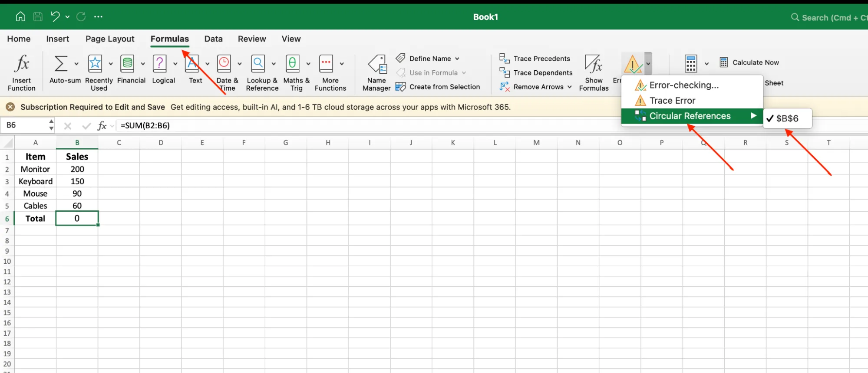Screen dimensions: 868x373
Task: Open the Name Manager
Action: [x=376, y=72]
